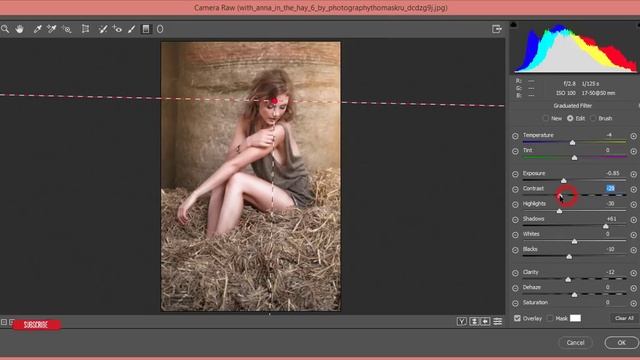Click the Shadows slider handle
The height and width of the screenshot is (360, 640).
(606, 226)
